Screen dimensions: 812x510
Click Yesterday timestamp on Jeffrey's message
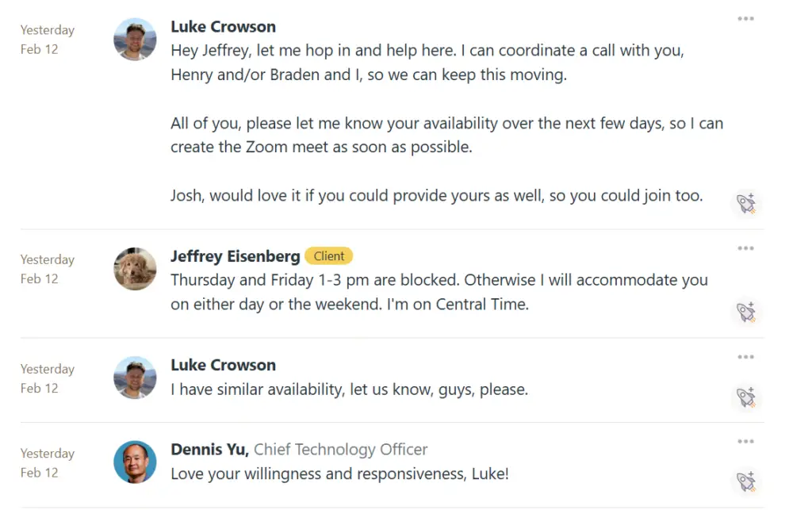48,259
